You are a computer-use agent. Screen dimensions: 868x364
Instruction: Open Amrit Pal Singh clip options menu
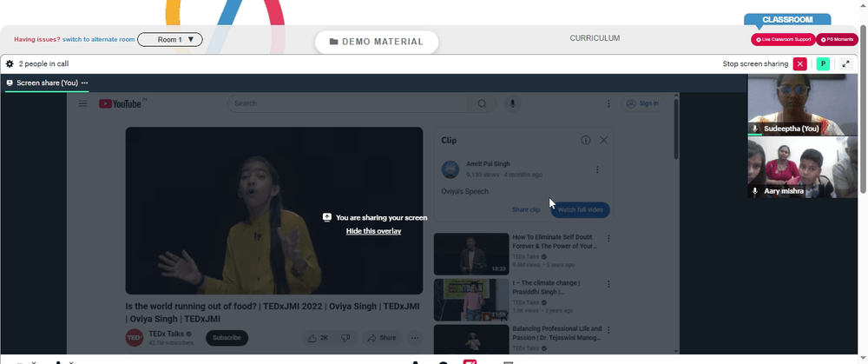tap(597, 169)
